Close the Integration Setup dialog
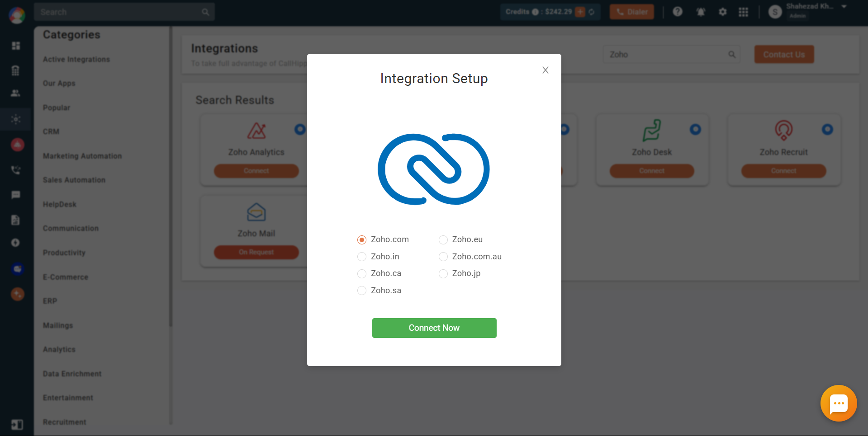The width and height of the screenshot is (868, 436). click(x=545, y=70)
